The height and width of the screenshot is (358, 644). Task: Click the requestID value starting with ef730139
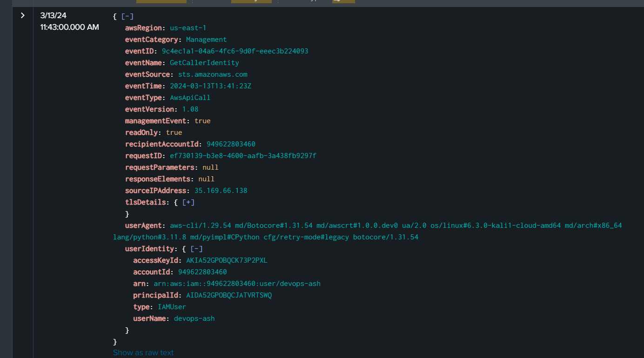[243, 156]
